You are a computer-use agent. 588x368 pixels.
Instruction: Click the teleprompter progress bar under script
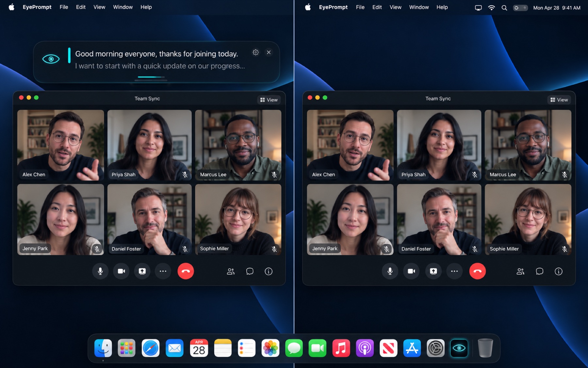[x=151, y=77]
